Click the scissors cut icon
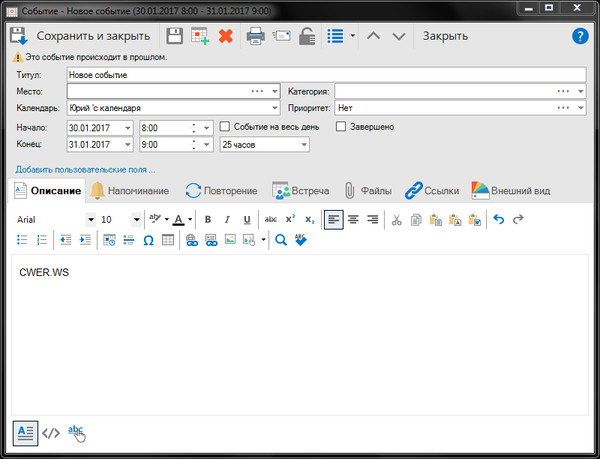Image resolution: width=600 pixels, height=459 pixels. (x=397, y=220)
